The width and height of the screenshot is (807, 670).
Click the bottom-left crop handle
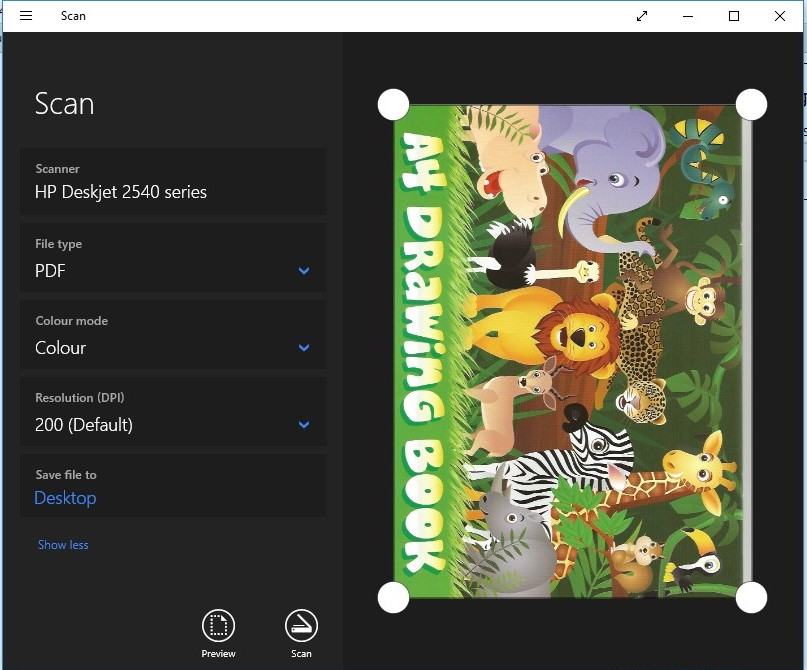coord(393,597)
